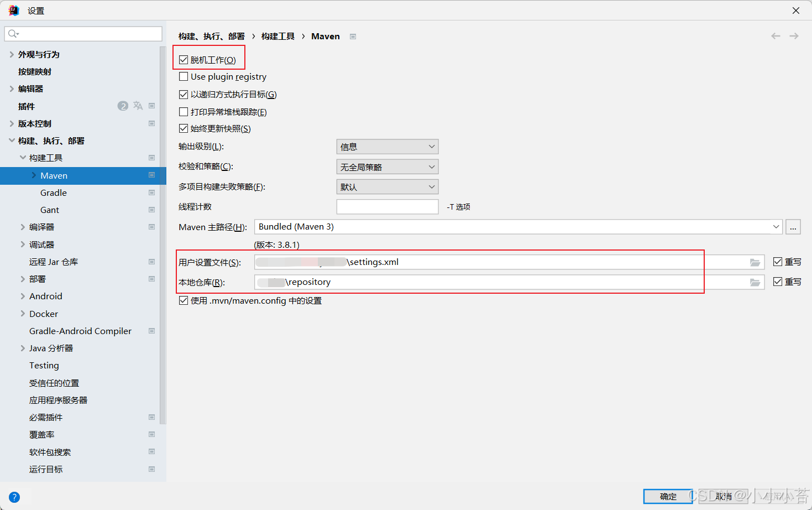812x510 pixels.
Task: Click the project-level icon on the Deployment row
Action: [151, 279]
